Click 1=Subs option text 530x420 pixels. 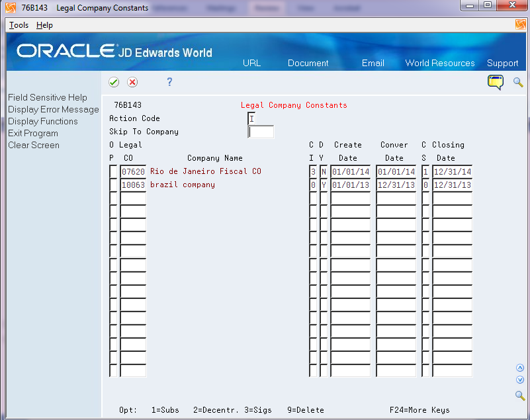click(165, 410)
